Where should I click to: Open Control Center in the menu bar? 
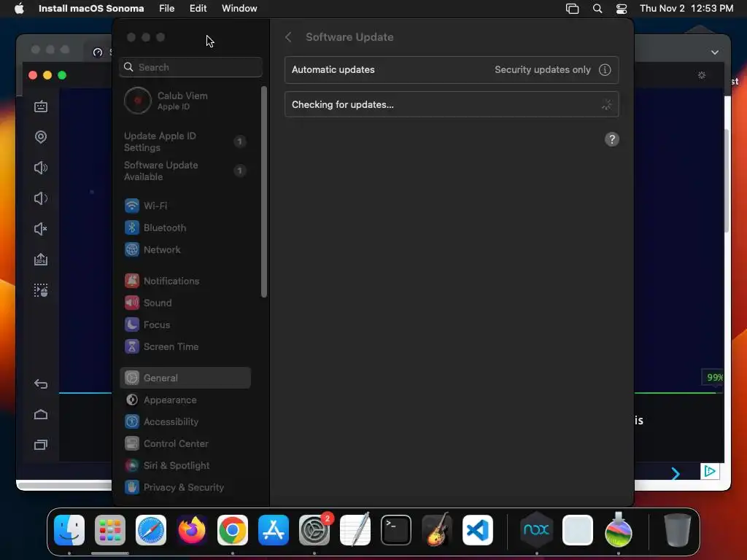pos(622,9)
